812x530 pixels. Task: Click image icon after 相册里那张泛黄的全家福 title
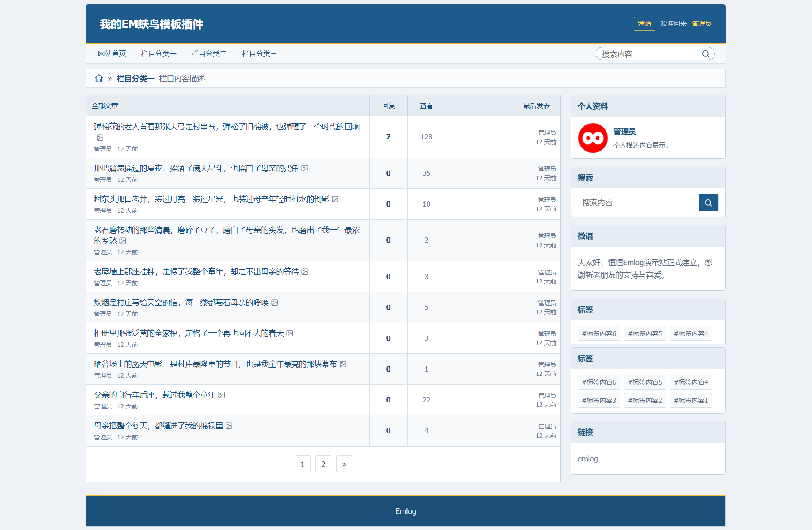[290, 333]
